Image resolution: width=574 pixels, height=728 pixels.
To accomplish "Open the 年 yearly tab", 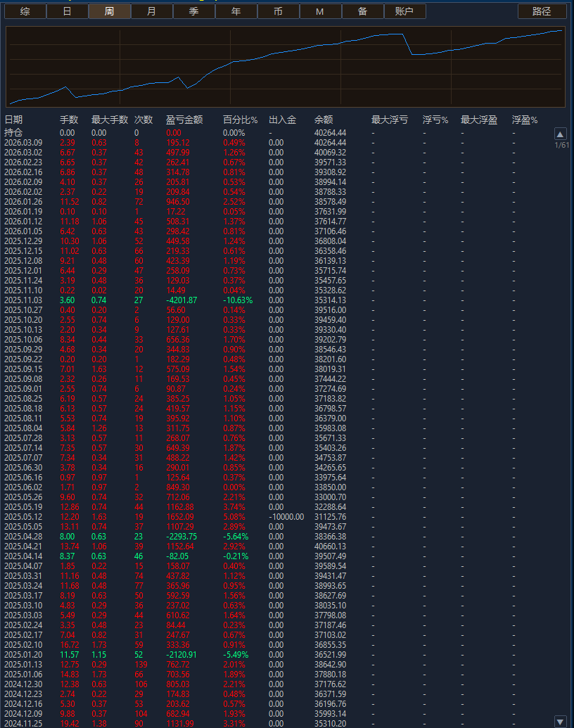I will tap(236, 11).
